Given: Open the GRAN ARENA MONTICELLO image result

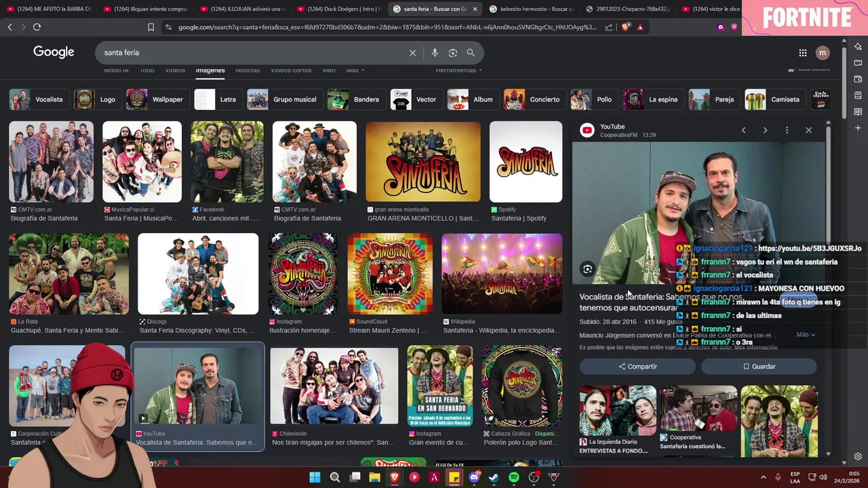Looking at the screenshot, I should tap(422, 162).
